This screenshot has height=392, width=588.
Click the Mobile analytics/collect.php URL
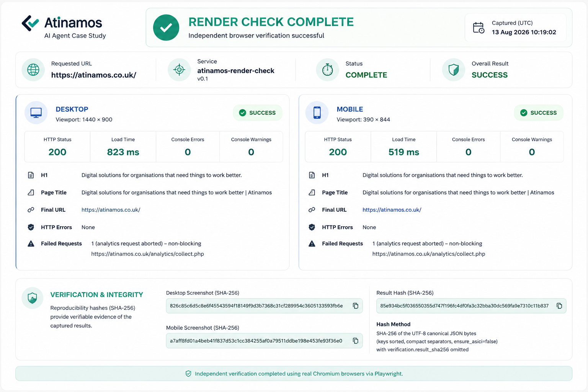click(x=429, y=254)
